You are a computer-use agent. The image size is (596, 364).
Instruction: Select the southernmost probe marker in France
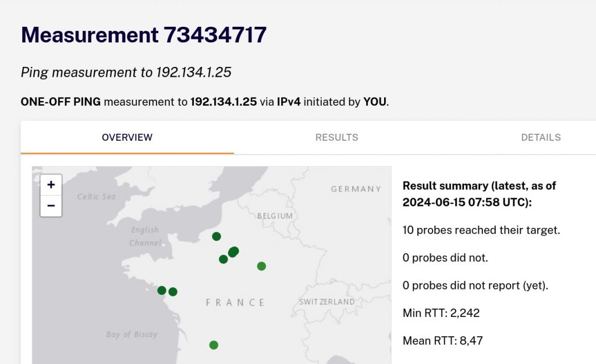pyautogui.click(x=213, y=344)
